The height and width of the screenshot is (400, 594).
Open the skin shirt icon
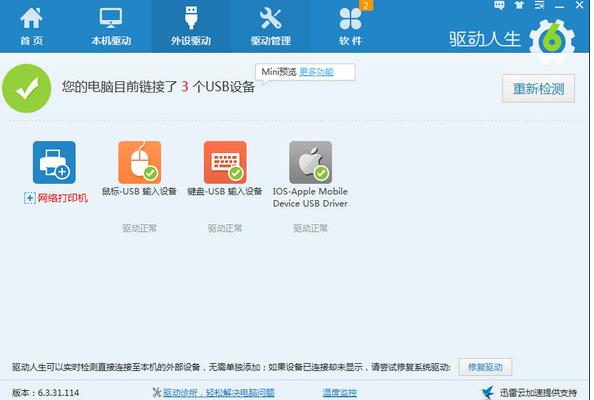point(519,5)
